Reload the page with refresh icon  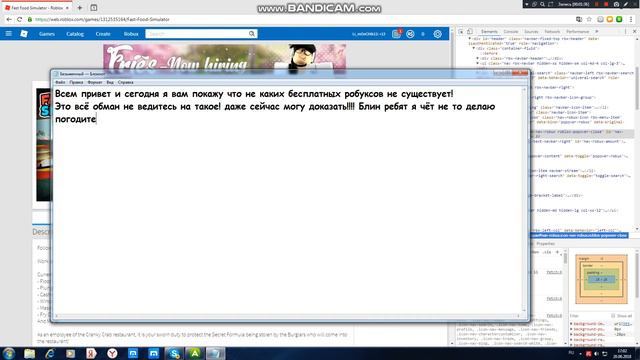(19, 19)
